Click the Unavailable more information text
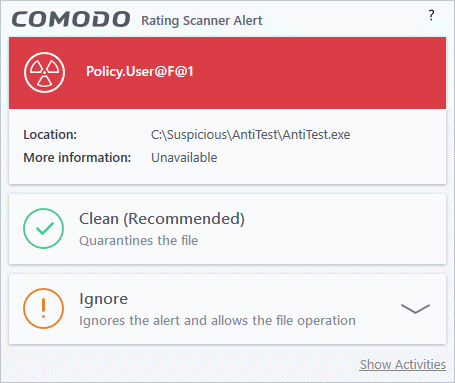This screenshot has width=455, height=383. [x=184, y=157]
